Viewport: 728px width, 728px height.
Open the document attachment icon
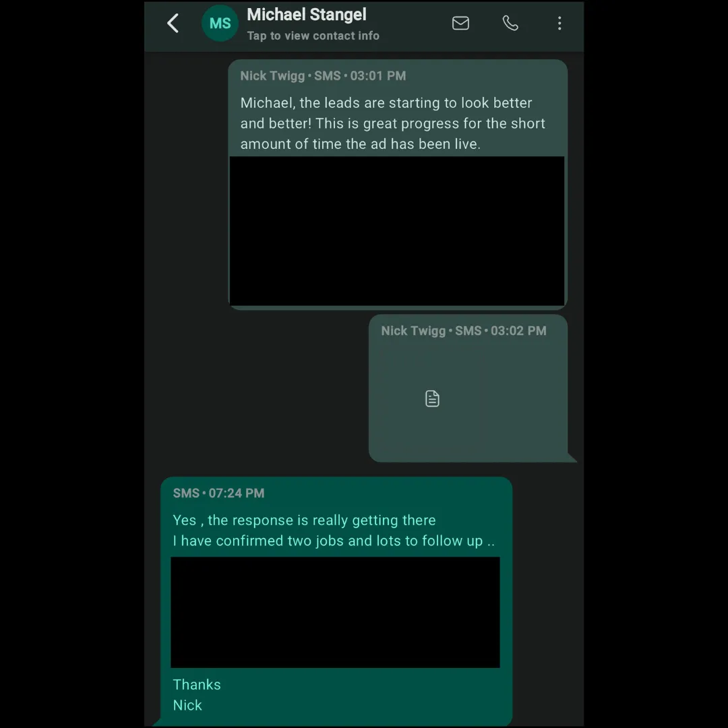click(x=432, y=398)
